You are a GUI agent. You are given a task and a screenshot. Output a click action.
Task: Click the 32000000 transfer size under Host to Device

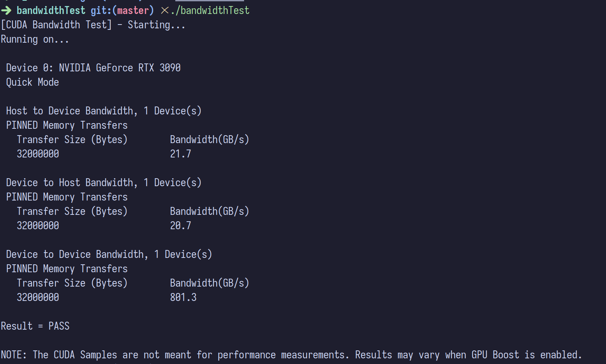38,154
